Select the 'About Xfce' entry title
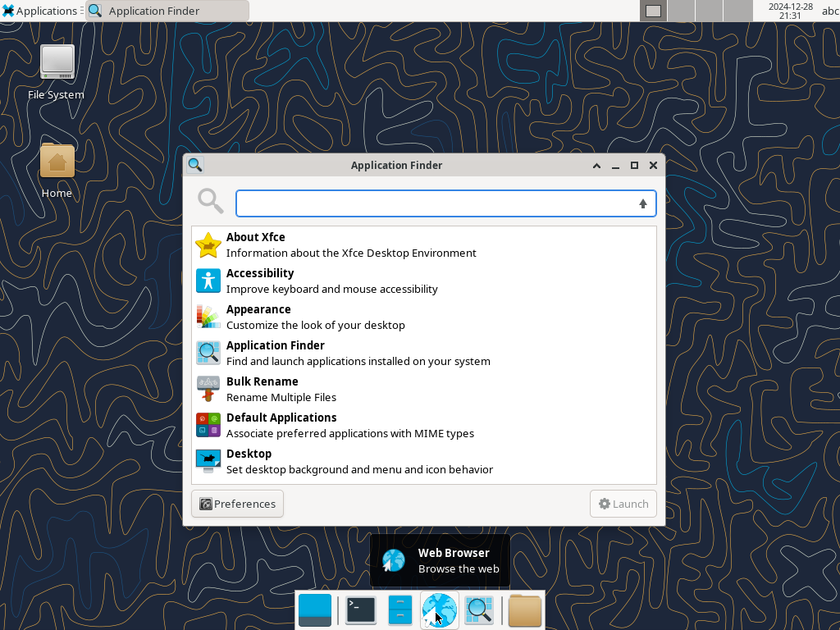 (256, 237)
